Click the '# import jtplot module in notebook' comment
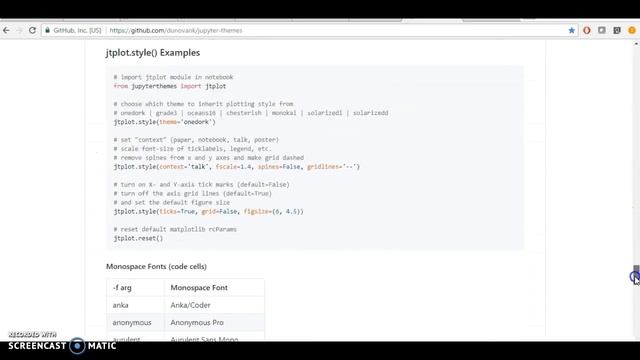 (173, 77)
